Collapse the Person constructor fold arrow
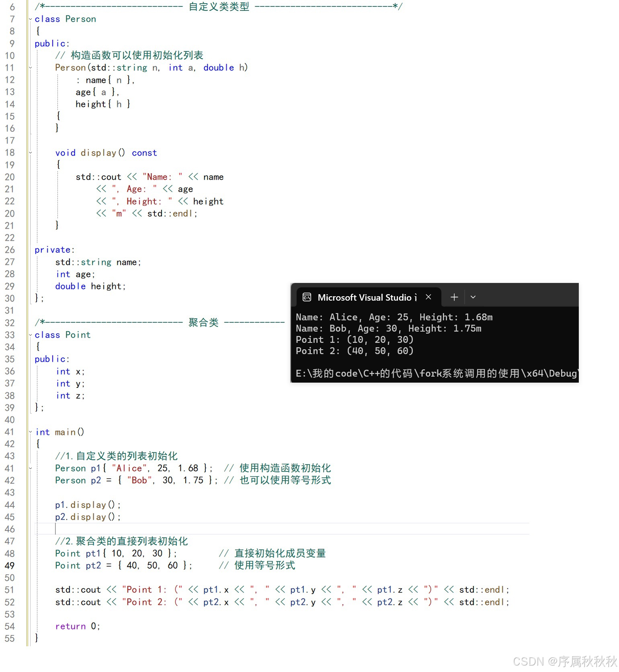The image size is (619, 672). 31,68
